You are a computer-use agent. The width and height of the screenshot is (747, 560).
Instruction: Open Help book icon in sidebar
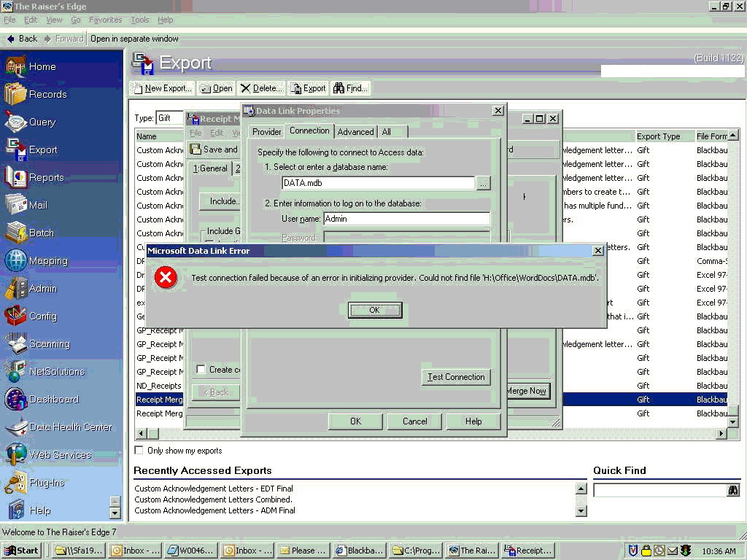pos(16,510)
